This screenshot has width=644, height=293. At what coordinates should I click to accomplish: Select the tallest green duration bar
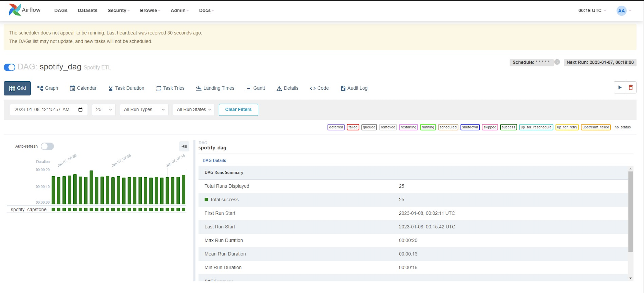91,187
